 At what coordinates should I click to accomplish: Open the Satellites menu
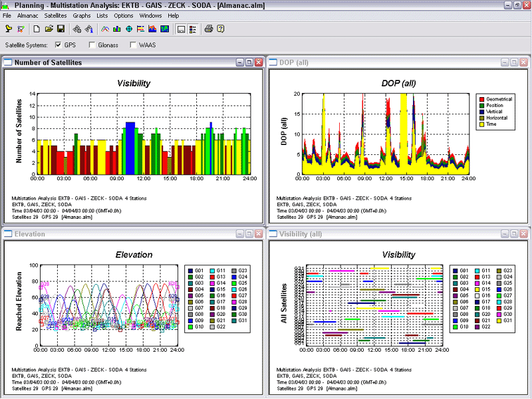55,15
